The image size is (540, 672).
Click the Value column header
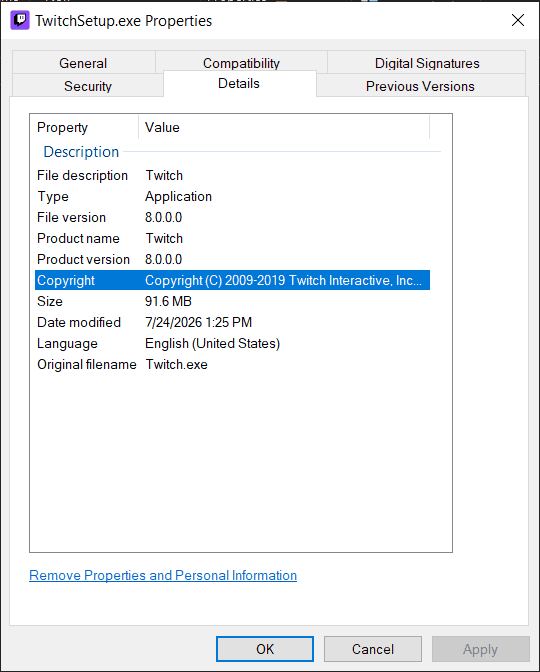[x=284, y=127]
